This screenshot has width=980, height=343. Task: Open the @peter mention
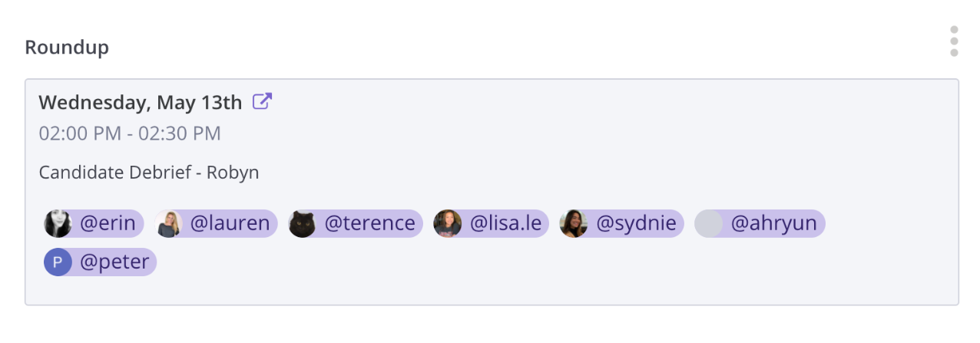(114, 262)
